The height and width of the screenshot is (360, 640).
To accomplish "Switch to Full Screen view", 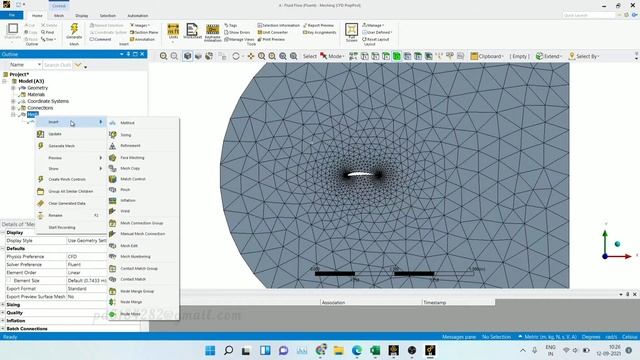I will pos(351,32).
